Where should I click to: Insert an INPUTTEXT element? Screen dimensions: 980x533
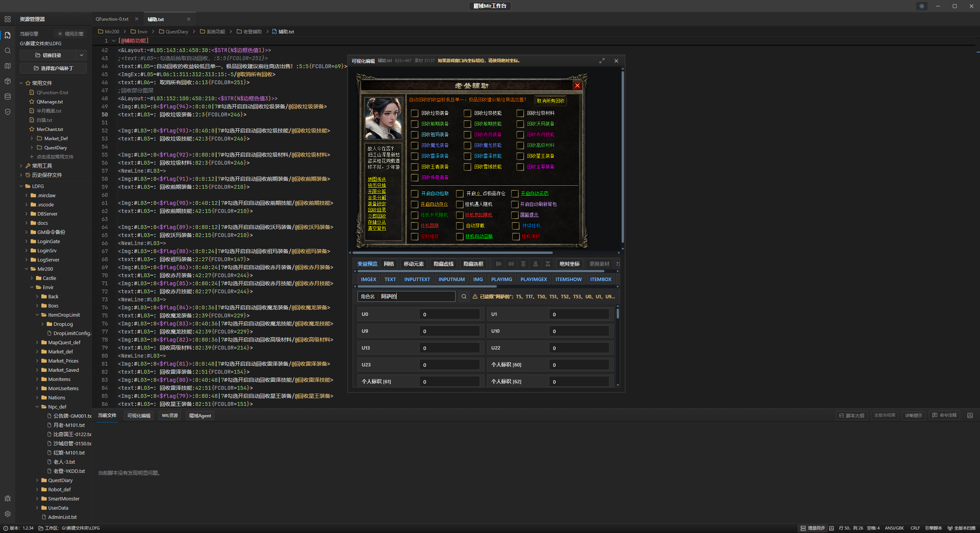click(x=417, y=279)
